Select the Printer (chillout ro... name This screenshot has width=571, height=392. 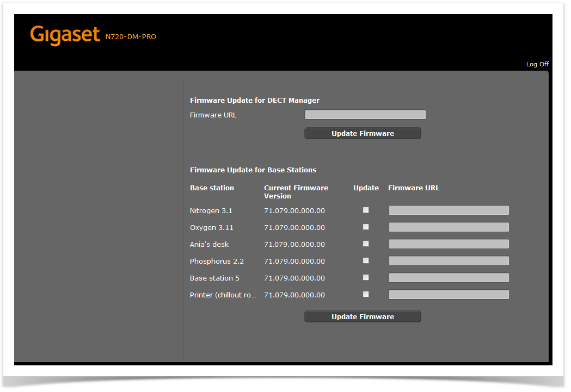(223, 295)
